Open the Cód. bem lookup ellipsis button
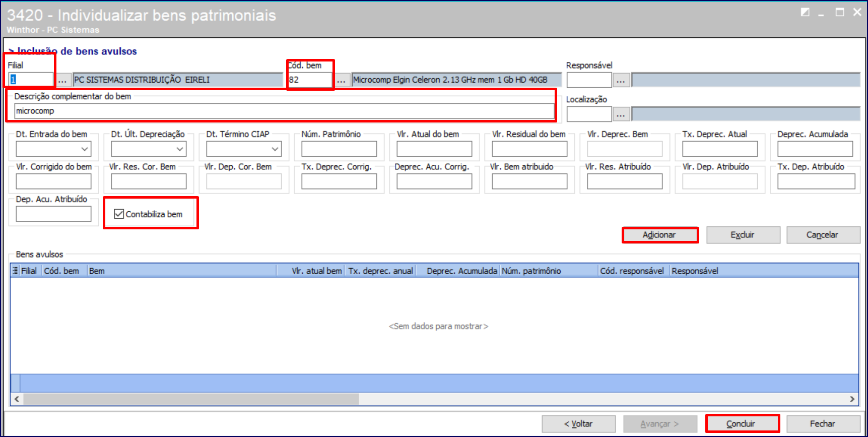 [341, 80]
